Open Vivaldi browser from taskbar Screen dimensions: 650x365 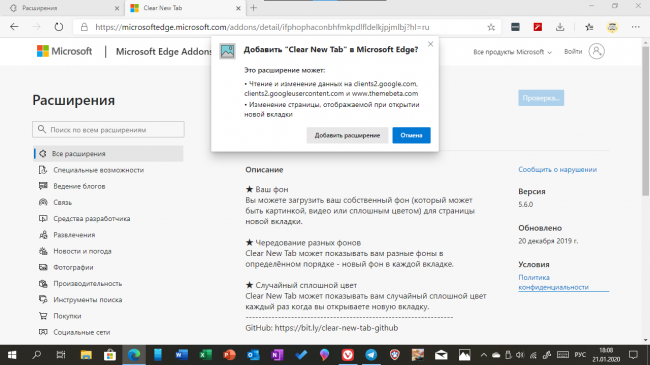click(347, 355)
